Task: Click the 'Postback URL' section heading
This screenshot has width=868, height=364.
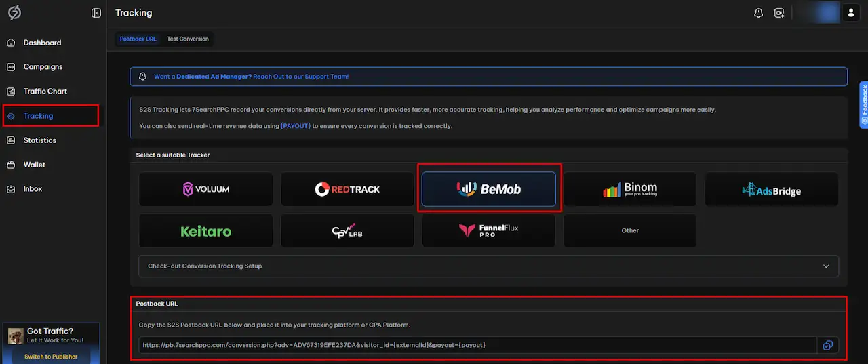Action: [157, 304]
